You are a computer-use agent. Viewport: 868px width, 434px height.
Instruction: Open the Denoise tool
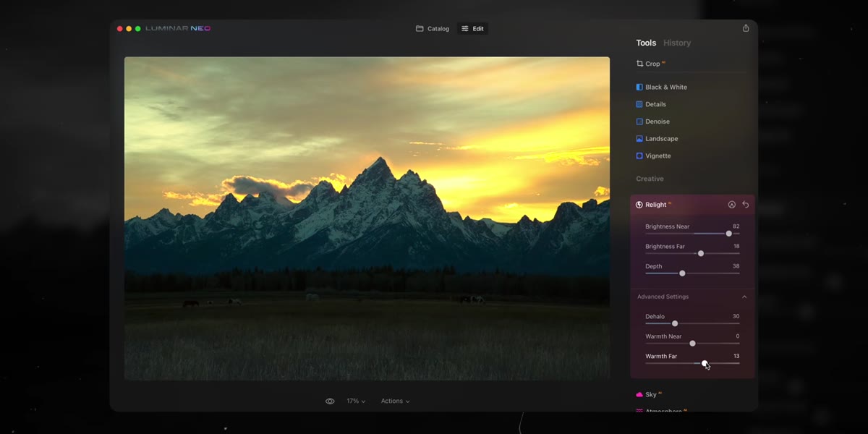[x=652, y=122]
